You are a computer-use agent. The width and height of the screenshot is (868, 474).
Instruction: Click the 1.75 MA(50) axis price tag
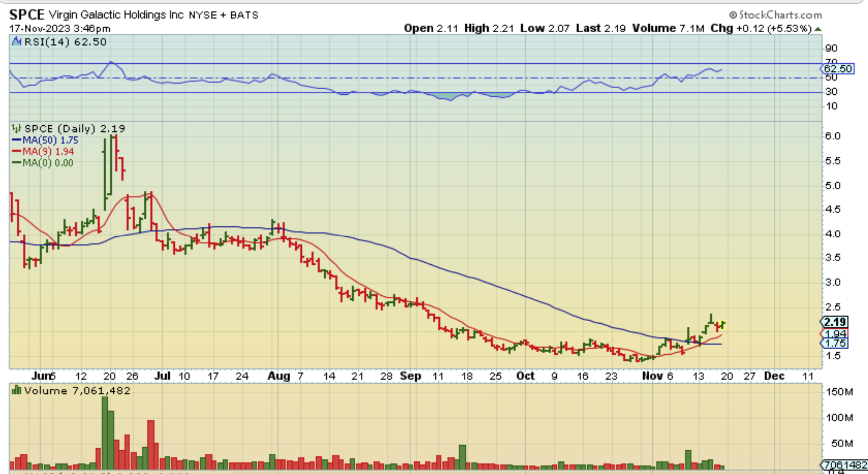coord(835,343)
